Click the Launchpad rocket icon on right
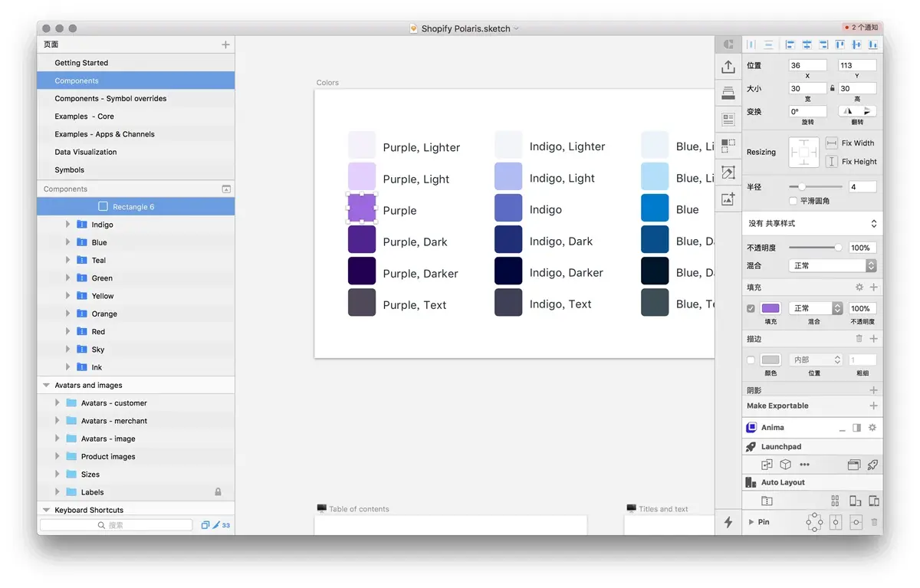This screenshot has width=920, height=588. pos(872,465)
